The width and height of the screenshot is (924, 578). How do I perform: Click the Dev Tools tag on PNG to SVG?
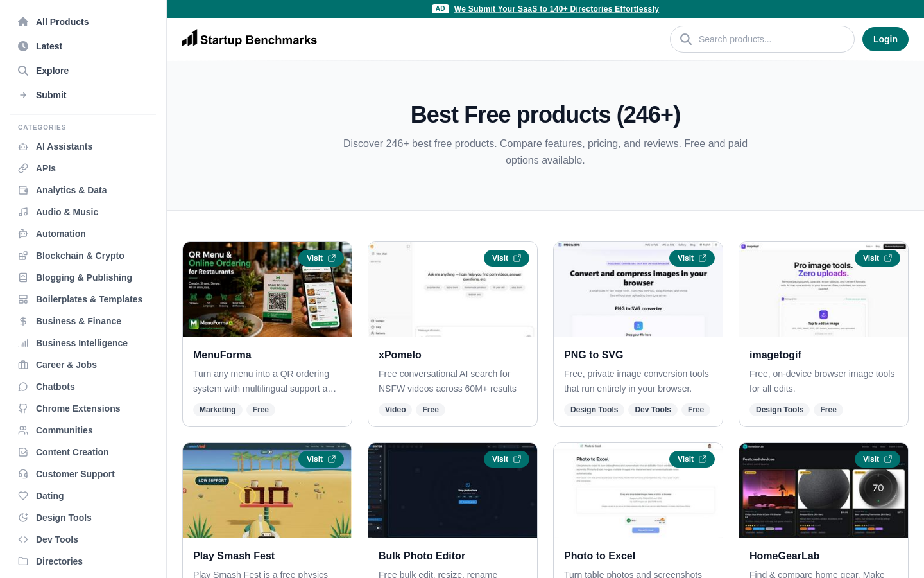(x=653, y=410)
